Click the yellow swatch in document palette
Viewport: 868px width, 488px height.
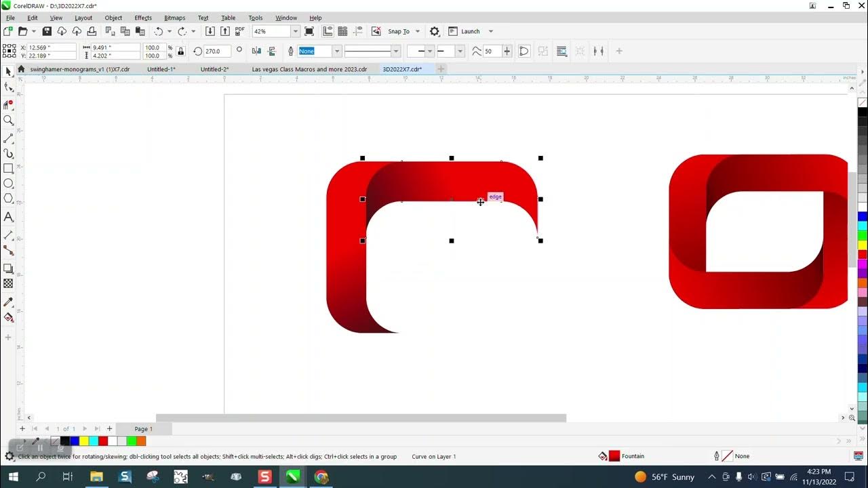click(x=84, y=441)
